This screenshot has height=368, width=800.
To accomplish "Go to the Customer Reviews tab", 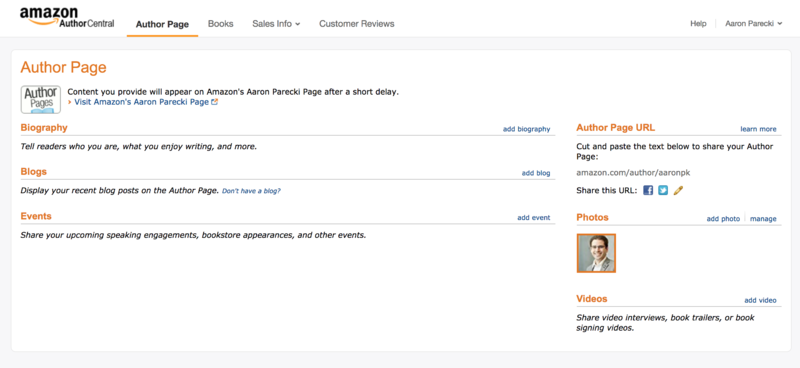I will (x=357, y=23).
